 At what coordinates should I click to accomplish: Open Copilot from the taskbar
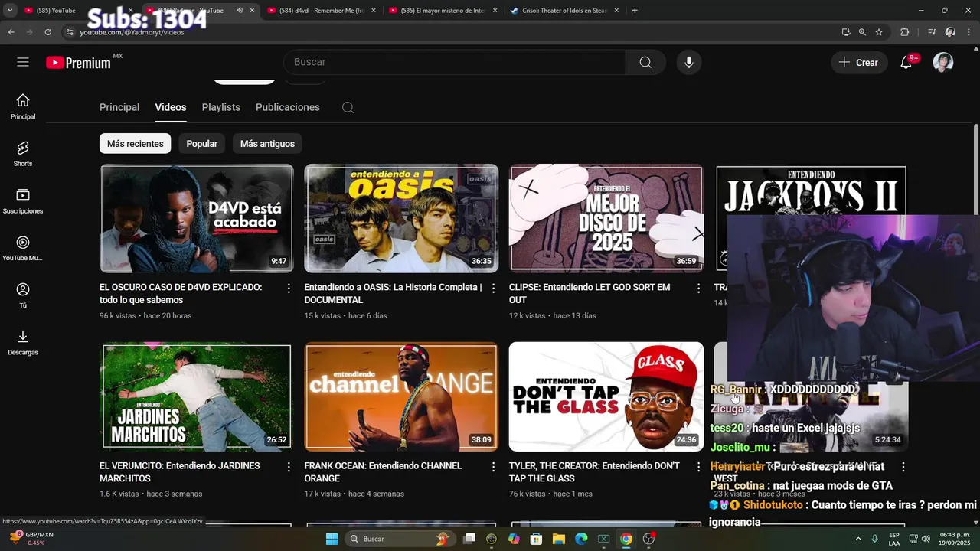click(514, 539)
